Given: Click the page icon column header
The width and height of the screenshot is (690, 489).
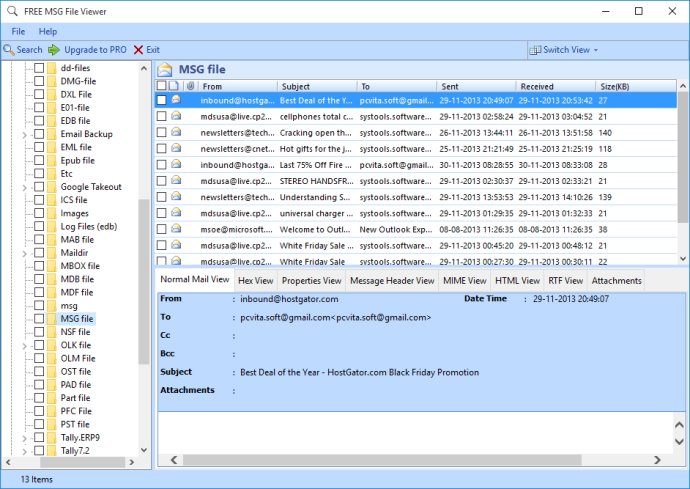Looking at the screenshot, I should coord(174,86).
